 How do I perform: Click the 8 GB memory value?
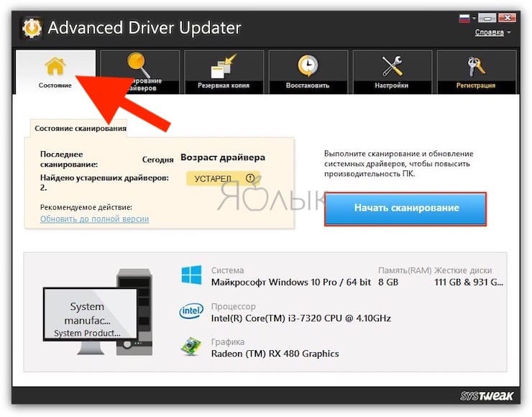coord(388,283)
